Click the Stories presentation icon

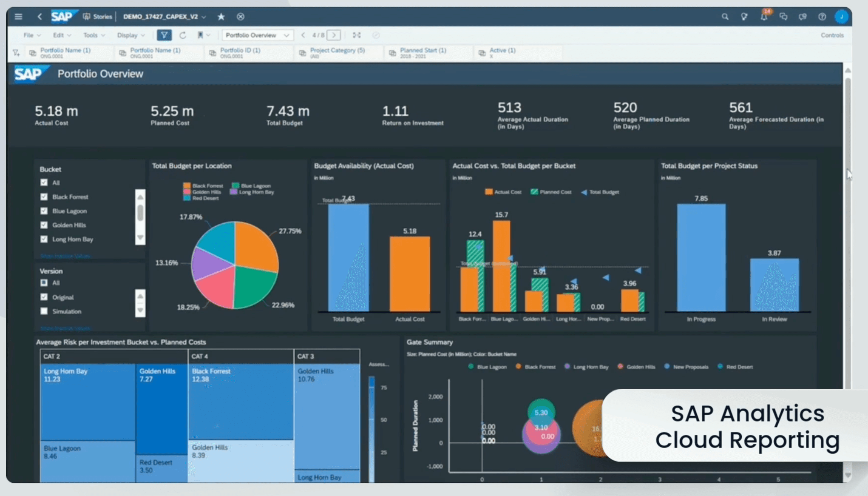pyautogui.click(x=87, y=16)
